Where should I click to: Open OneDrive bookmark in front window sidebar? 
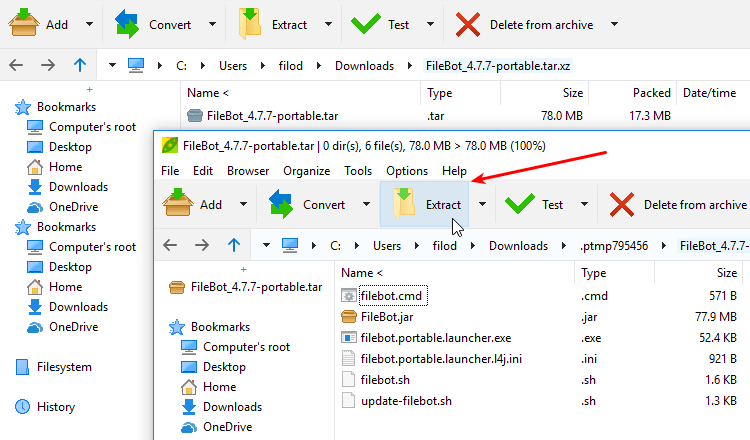[x=228, y=427]
